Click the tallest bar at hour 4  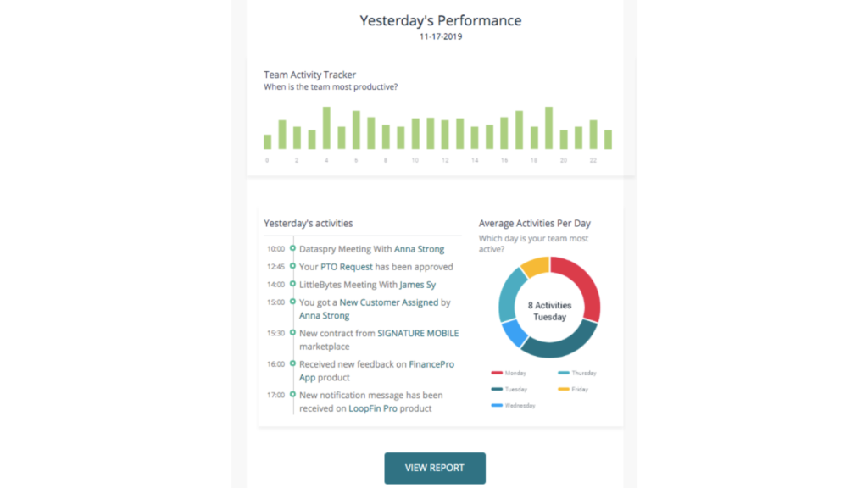click(326, 128)
